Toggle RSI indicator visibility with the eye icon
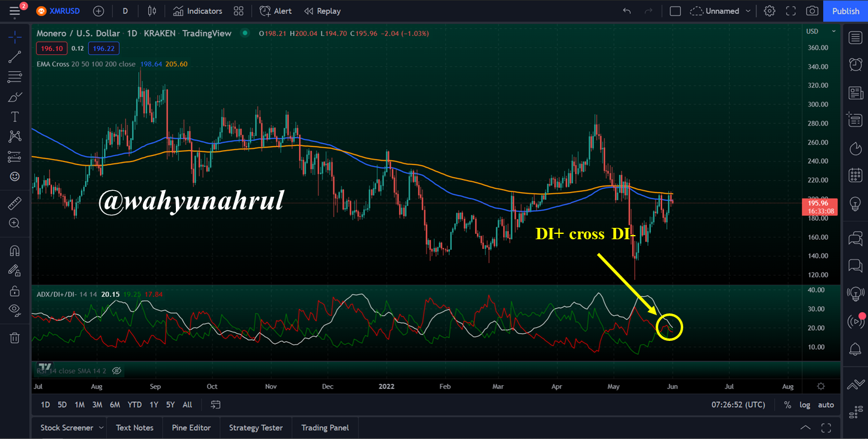The height and width of the screenshot is (439, 868). [x=117, y=371]
